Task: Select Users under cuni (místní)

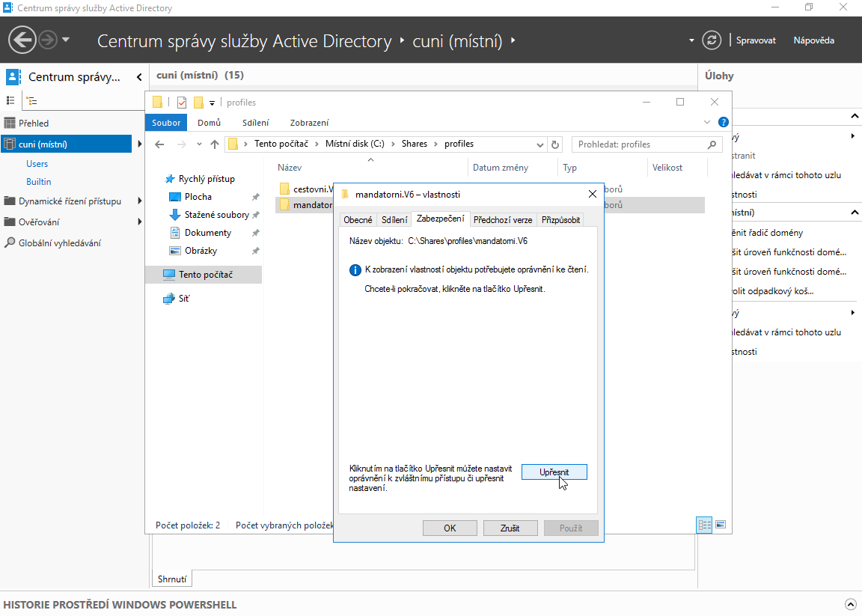Action: [x=37, y=164]
